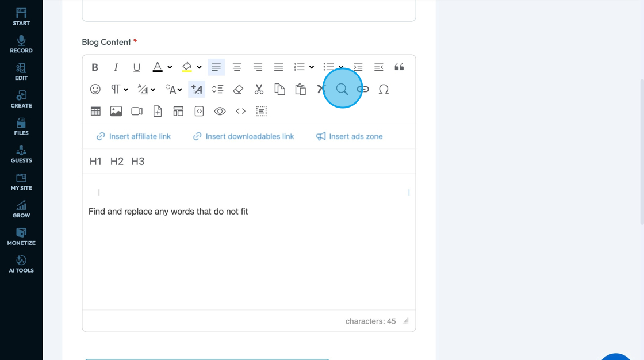Apply the H3 heading
644x360 pixels.
pyautogui.click(x=137, y=162)
